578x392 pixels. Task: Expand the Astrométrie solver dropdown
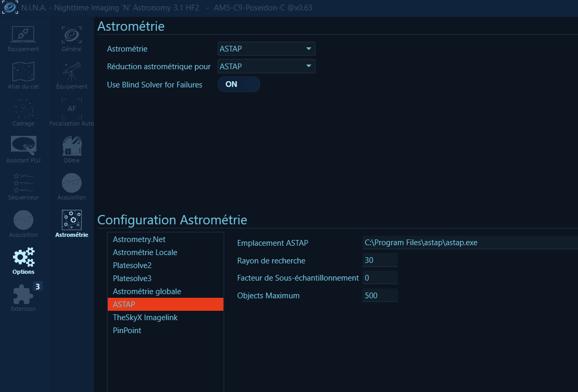(266, 49)
